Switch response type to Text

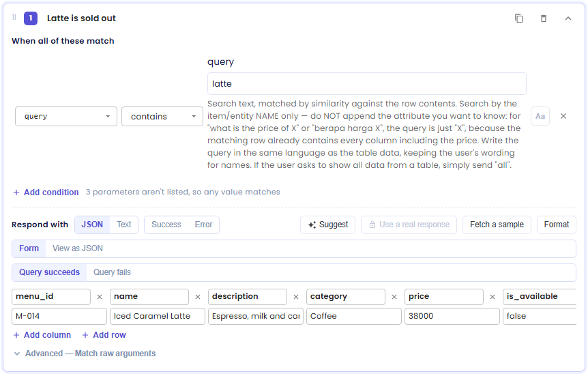(x=123, y=225)
